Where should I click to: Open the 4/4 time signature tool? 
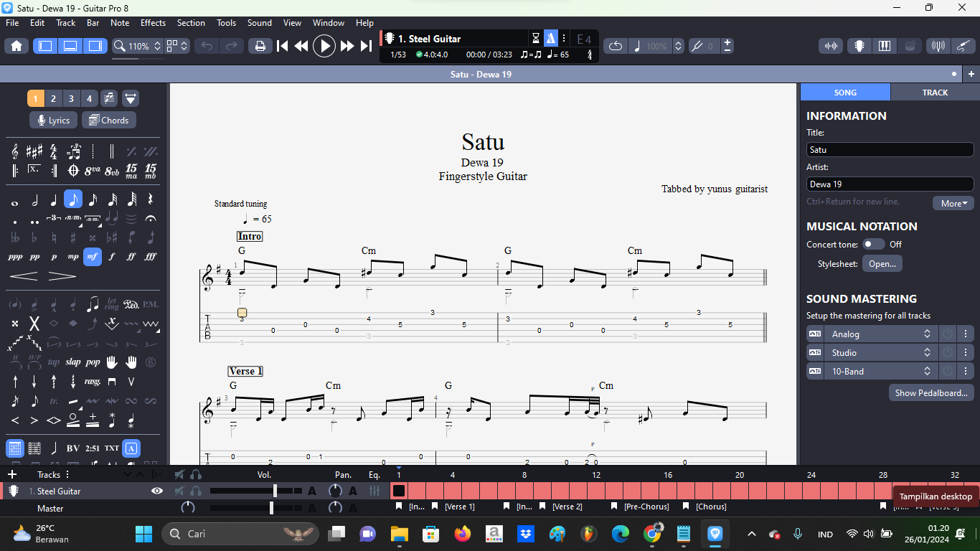point(54,151)
